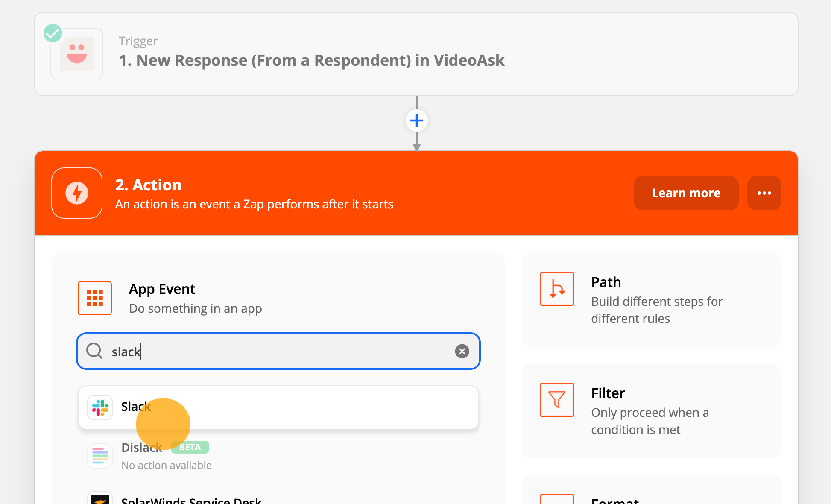Click 'Do something in an app' text
Image resolution: width=831 pixels, height=504 pixels.
(196, 308)
